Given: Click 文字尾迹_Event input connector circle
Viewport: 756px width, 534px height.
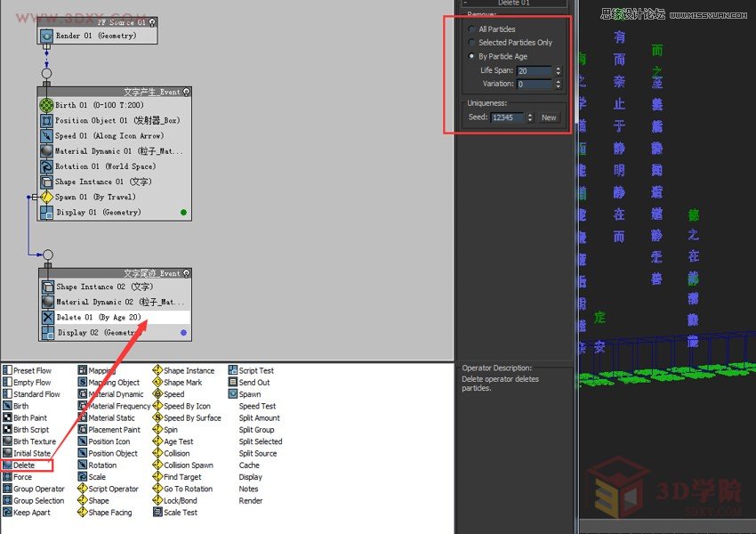Looking at the screenshot, I should (x=48, y=255).
